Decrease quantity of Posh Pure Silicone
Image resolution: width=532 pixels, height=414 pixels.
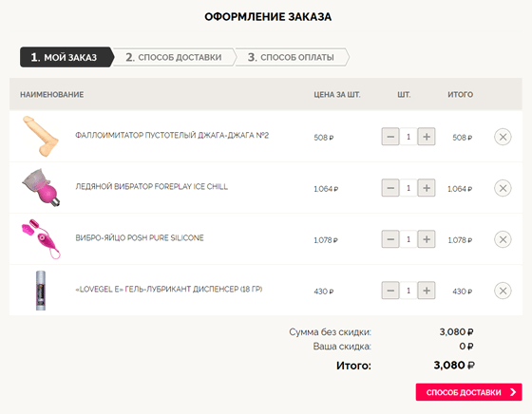tap(390, 239)
